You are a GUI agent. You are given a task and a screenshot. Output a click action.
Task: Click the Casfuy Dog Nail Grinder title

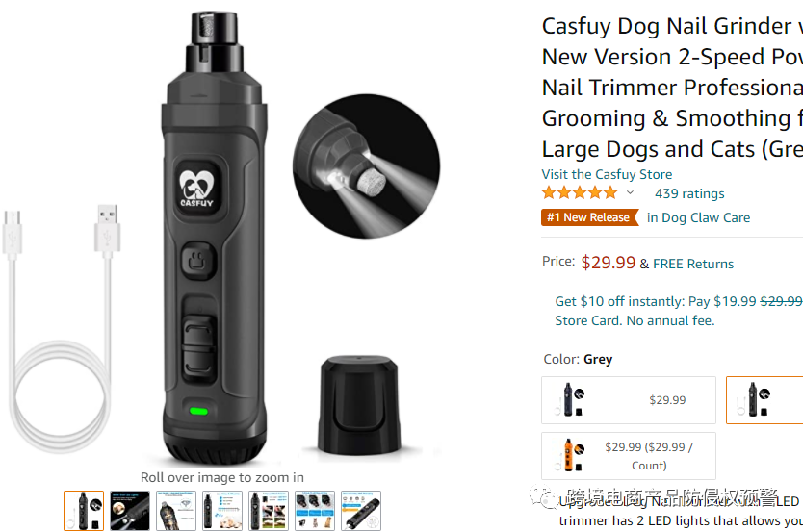(672, 88)
